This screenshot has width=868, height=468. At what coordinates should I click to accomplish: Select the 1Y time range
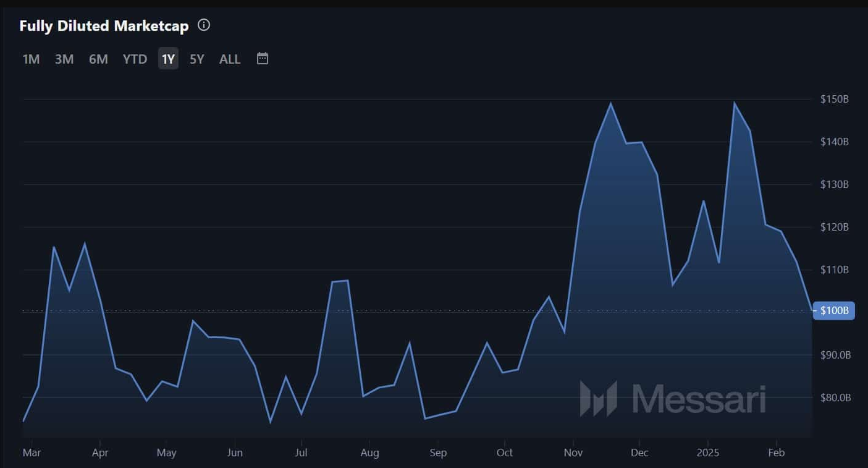[168, 59]
